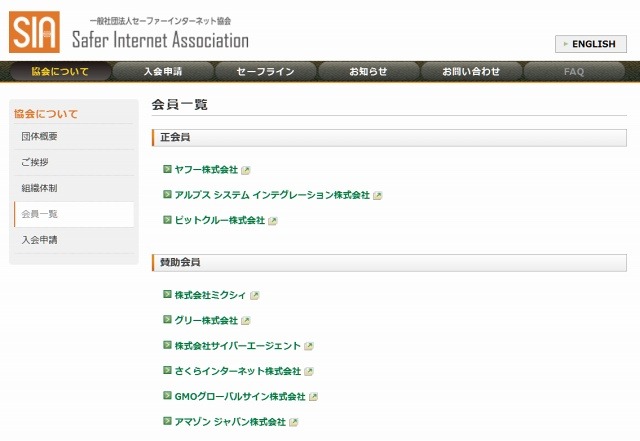Open the 入会申請 navigation tab
640x441 pixels.
click(163, 71)
